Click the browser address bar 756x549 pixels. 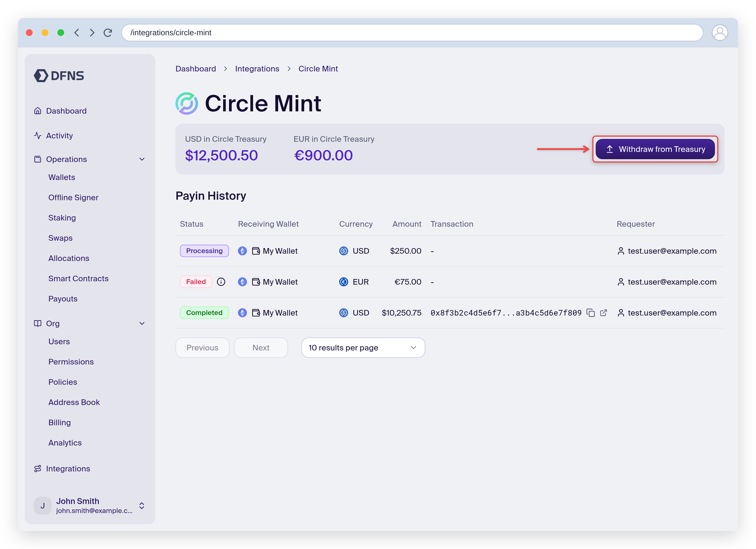click(412, 33)
